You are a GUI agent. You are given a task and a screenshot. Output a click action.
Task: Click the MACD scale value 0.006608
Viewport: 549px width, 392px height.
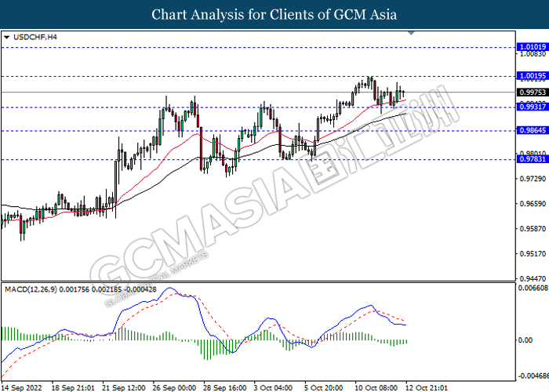coord(533,288)
